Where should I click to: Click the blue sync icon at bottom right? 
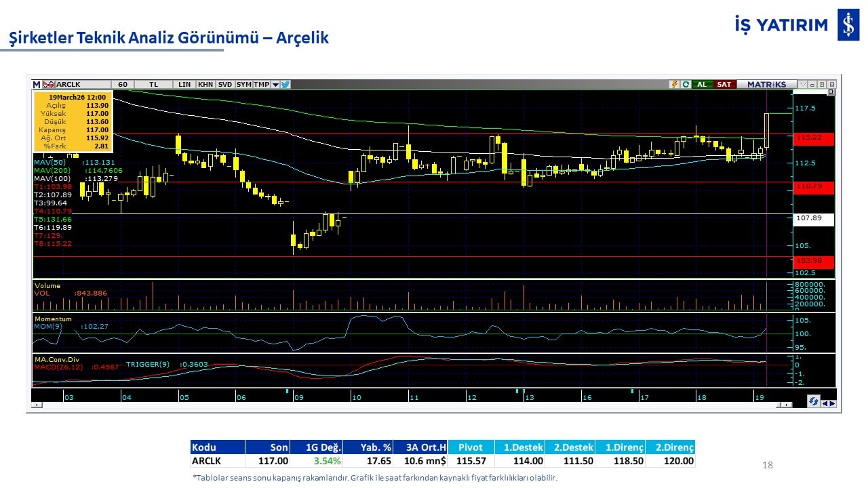pyautogui.click(x=813, y=402)
